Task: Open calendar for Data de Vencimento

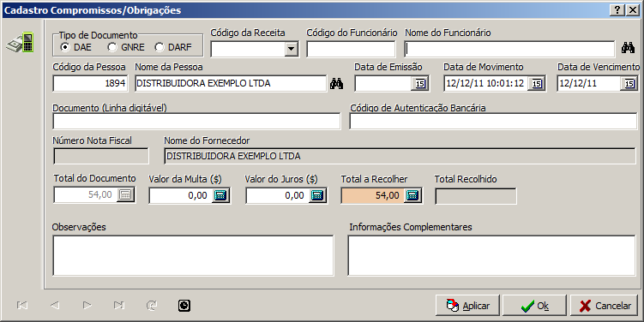Action: 629,84
